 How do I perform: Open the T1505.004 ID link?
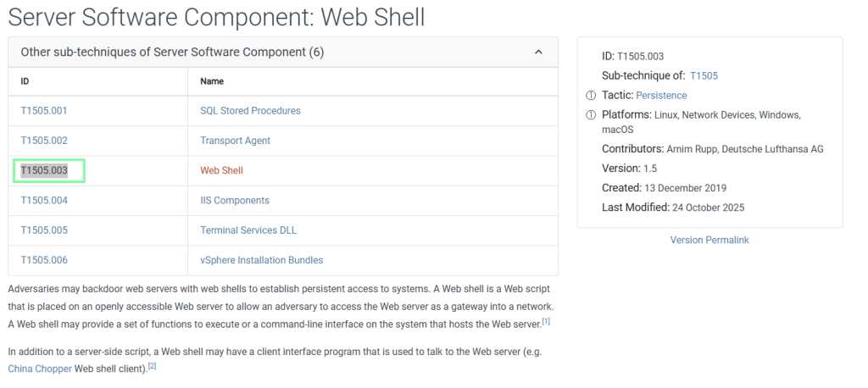click(44, 201)
